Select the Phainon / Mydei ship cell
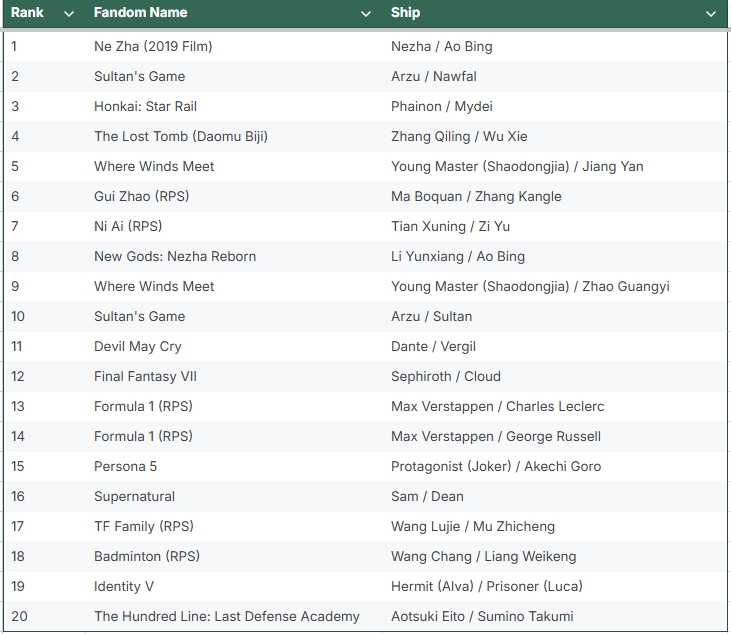Viewport: 731px width, 634px height. [441, 106]
